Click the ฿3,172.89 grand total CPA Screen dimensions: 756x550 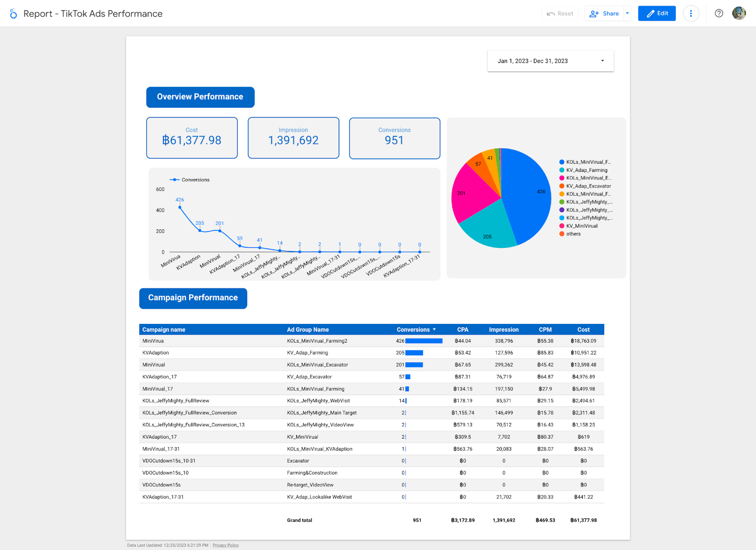point(463,520)
